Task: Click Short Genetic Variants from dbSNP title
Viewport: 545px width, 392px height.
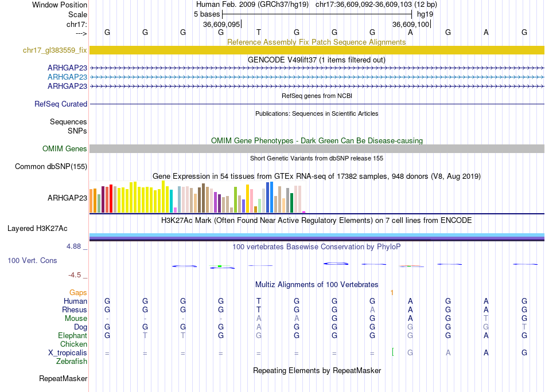Action: tap(317, 158)
